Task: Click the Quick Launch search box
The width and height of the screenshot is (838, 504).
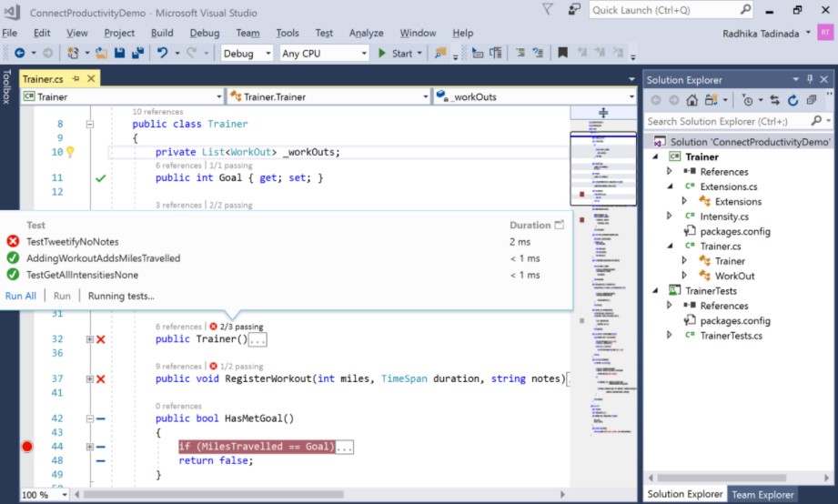Action: point(671,10)
